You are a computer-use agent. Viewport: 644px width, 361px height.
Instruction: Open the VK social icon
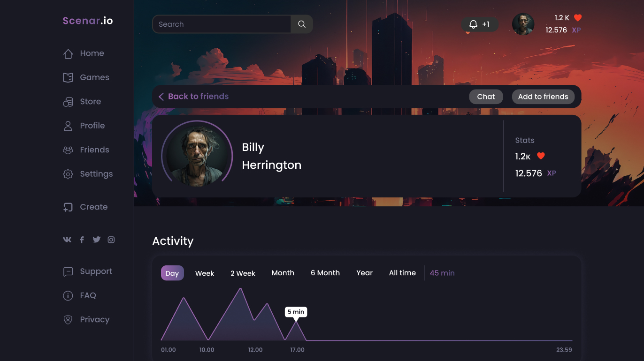[67, 240]
